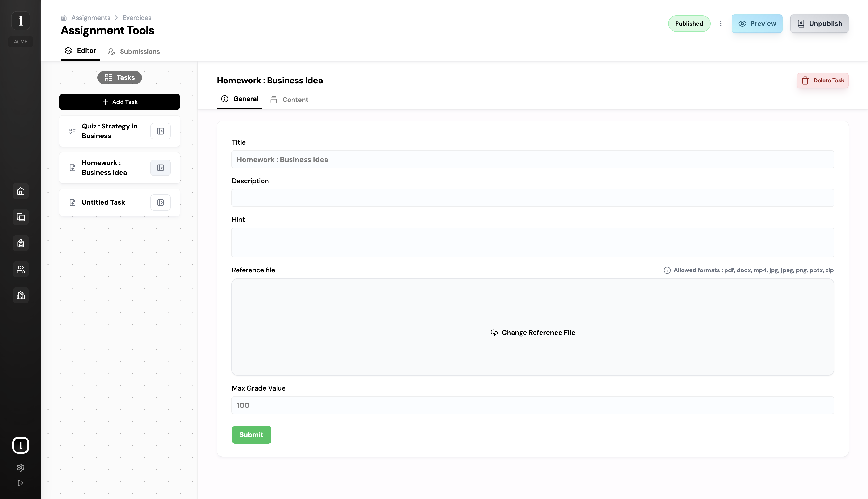Open the courses copy-stack icon in sidebar

[x=20, y=217]
